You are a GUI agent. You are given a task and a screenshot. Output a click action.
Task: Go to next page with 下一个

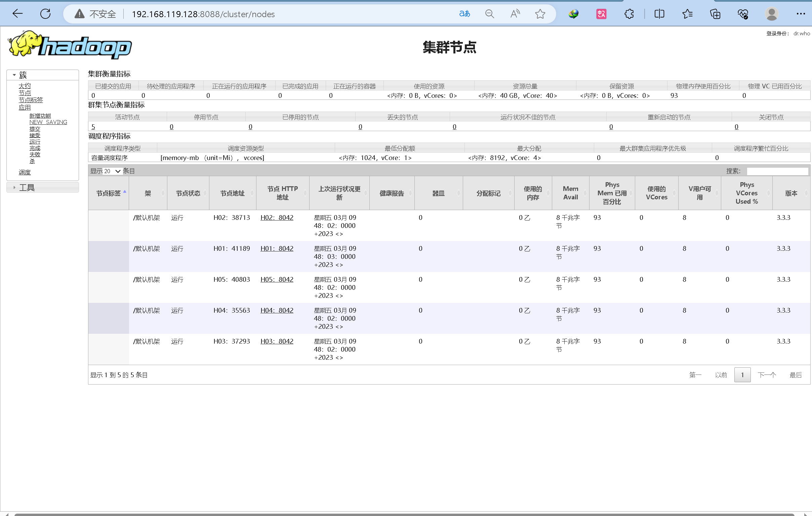[x=767, y=375]
